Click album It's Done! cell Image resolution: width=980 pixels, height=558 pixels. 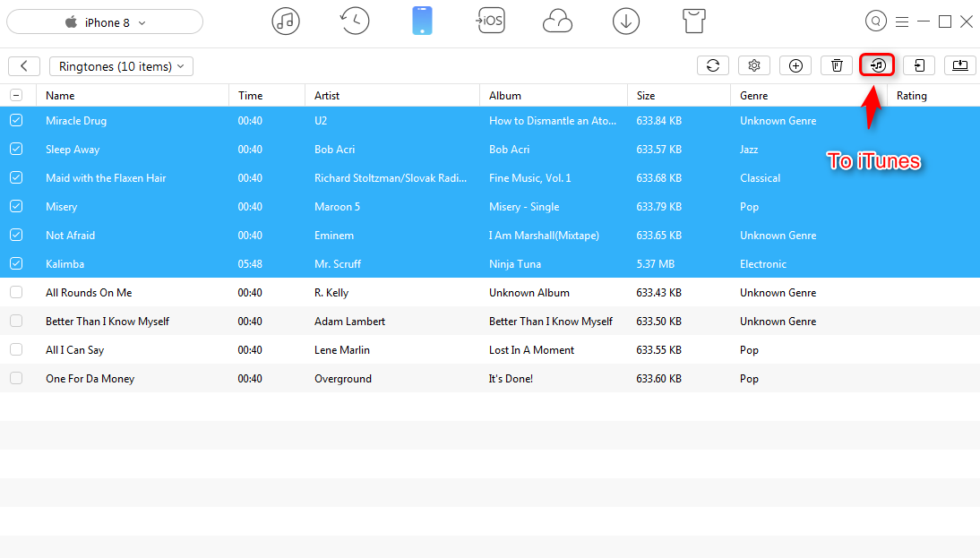[x=511, y=379]
